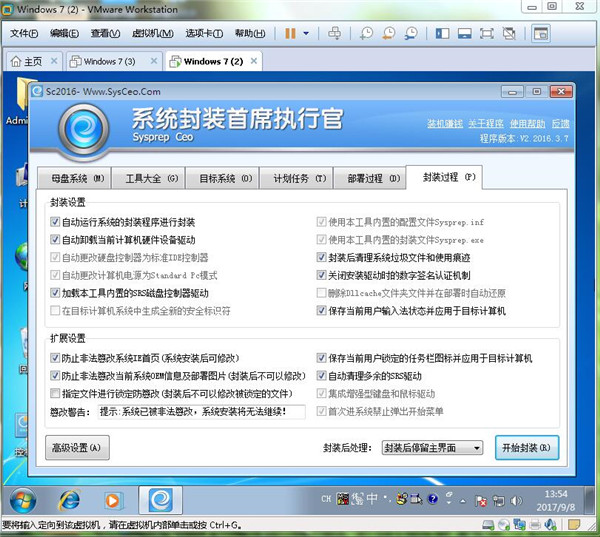
Task: Open the 反馈 link
Action: (x=560, y=124)
